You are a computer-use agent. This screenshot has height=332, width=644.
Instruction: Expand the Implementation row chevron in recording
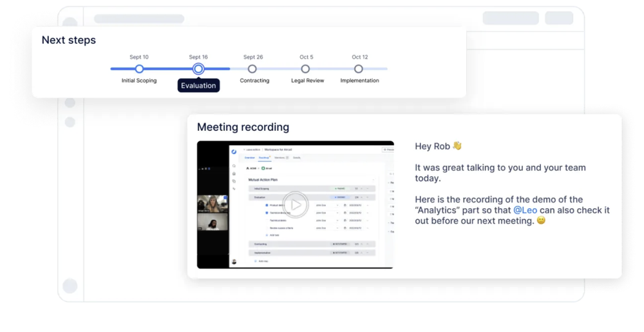click(361, 253)
